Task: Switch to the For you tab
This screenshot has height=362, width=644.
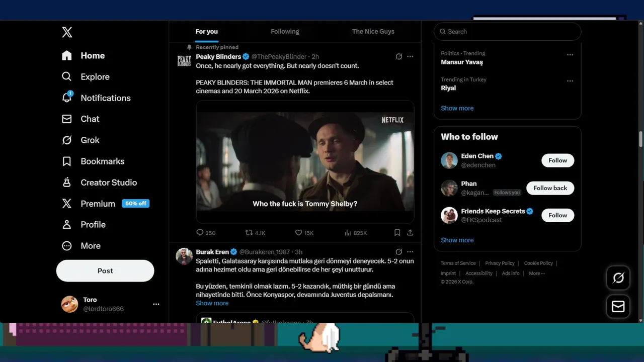Action: tap(207, 31)
